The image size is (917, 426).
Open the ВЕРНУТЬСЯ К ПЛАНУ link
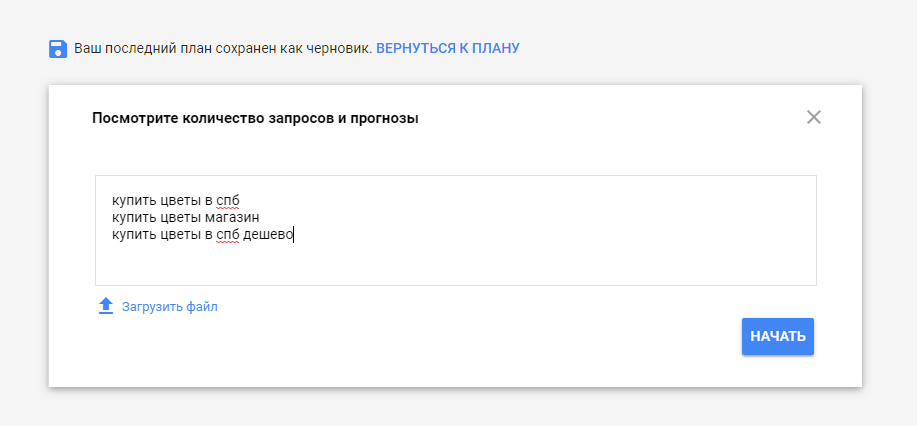click(447, 48)
